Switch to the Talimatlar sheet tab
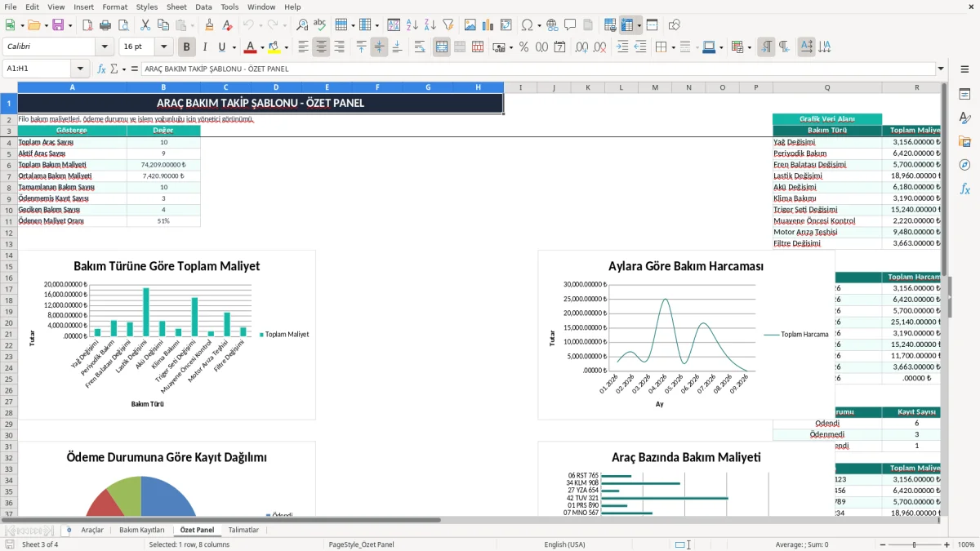Image resolution: width=980 pixels, height=551 pixels. pyautogui.click(x=243, y=530)
